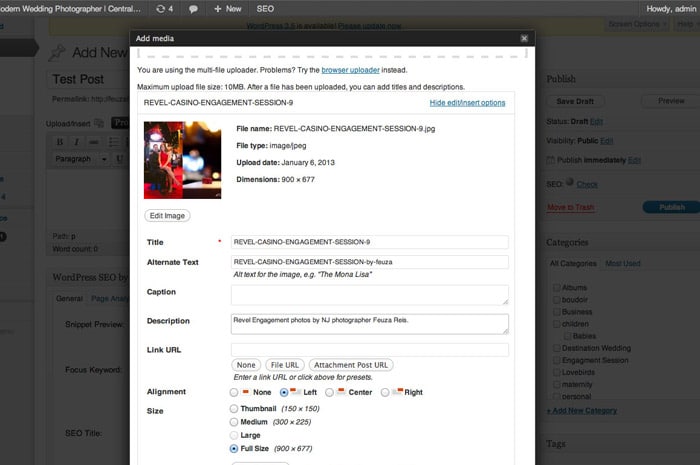Click the blue Publish button behind dialog
The width and height of the screenshot is (700, 465).
pos(671,207)
